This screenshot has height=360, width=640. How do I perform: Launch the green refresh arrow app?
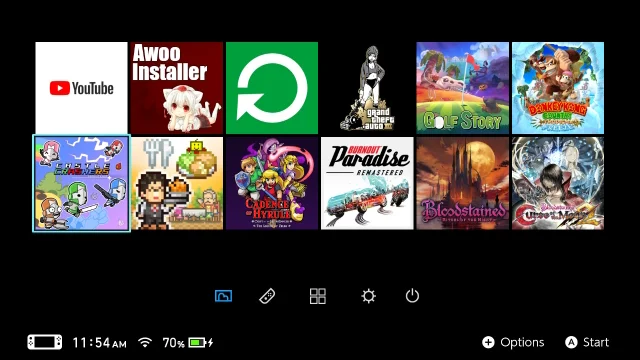click(272, 88)
